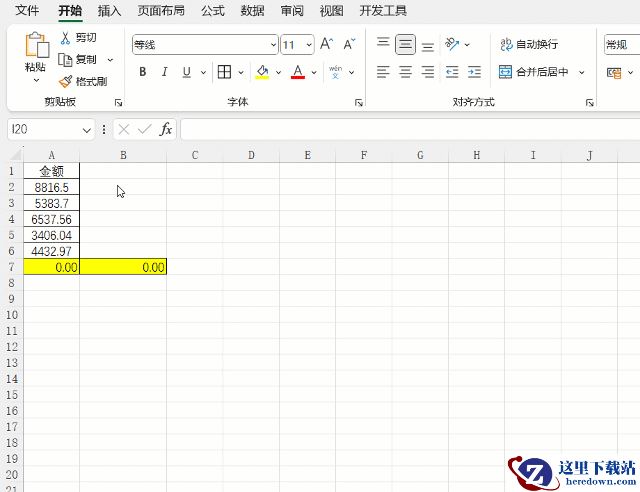Click the insert function fx icon
This screenshot has width=640, height=492.
coord(166,129)
